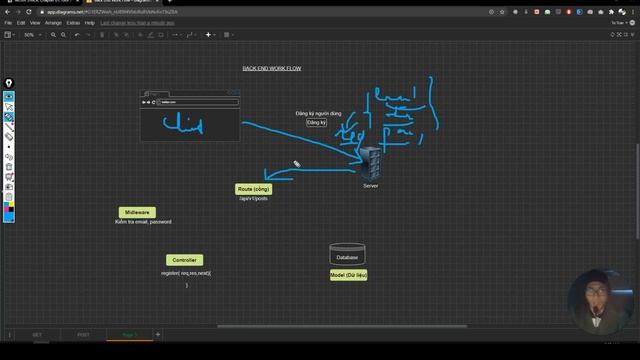Select the black color swatch in annotation bar

coord(11,209)
